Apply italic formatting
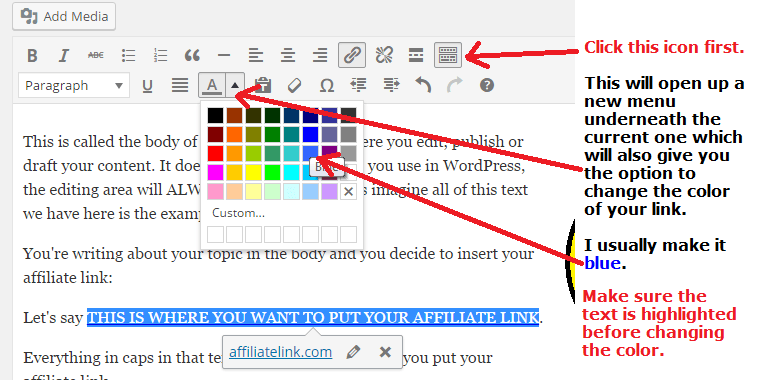The image size is (770, 380). [63, 55]
